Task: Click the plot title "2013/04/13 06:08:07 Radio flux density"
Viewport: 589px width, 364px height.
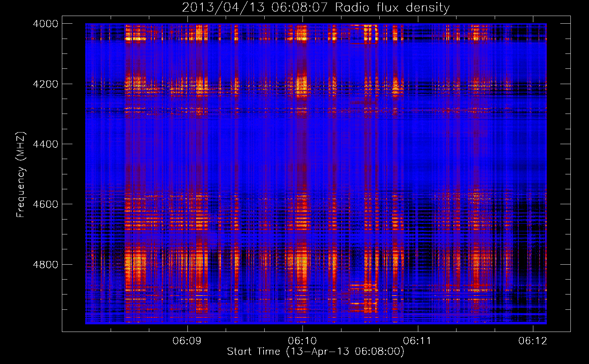Action: click(x=316, y=7)
